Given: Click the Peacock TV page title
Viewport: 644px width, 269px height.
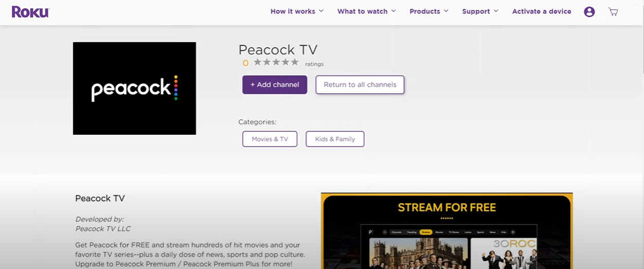Looking at the screenshot, I should (x=278, y=50).
